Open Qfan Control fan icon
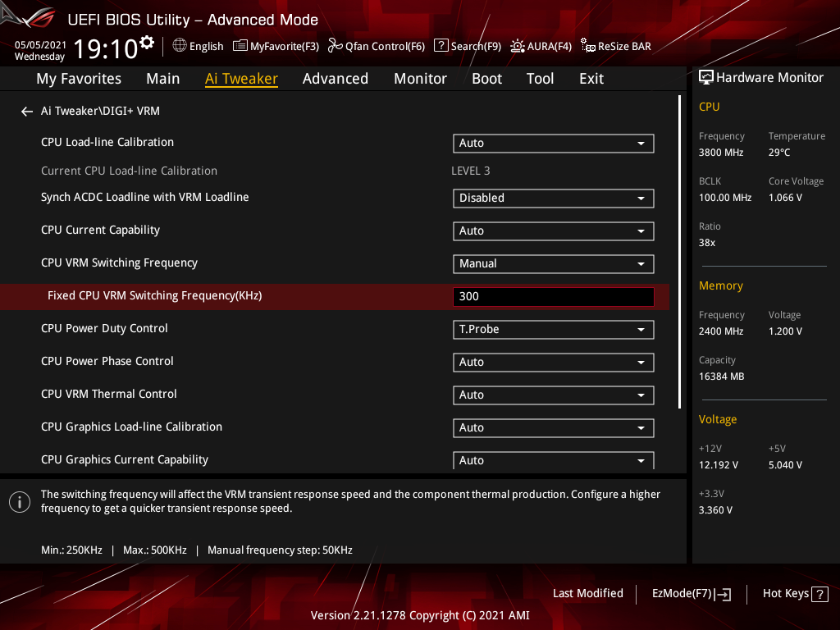The image size is (840, 630). tap(336, 46)
